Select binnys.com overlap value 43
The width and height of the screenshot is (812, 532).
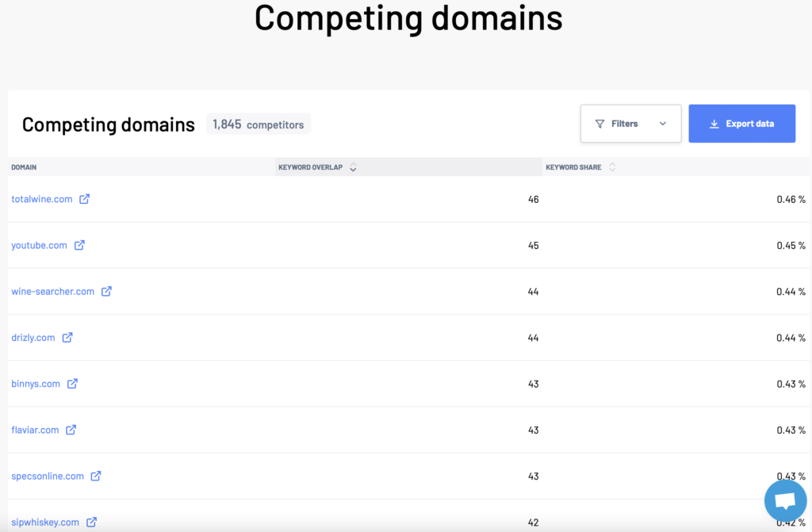(x=534, y=384)
